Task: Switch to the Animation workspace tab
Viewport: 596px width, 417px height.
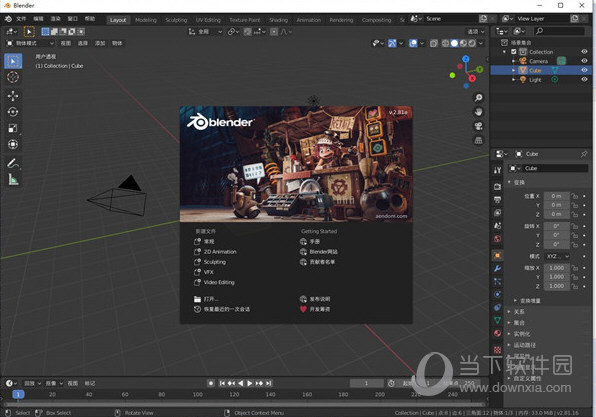Action: (x=308, y=20)
